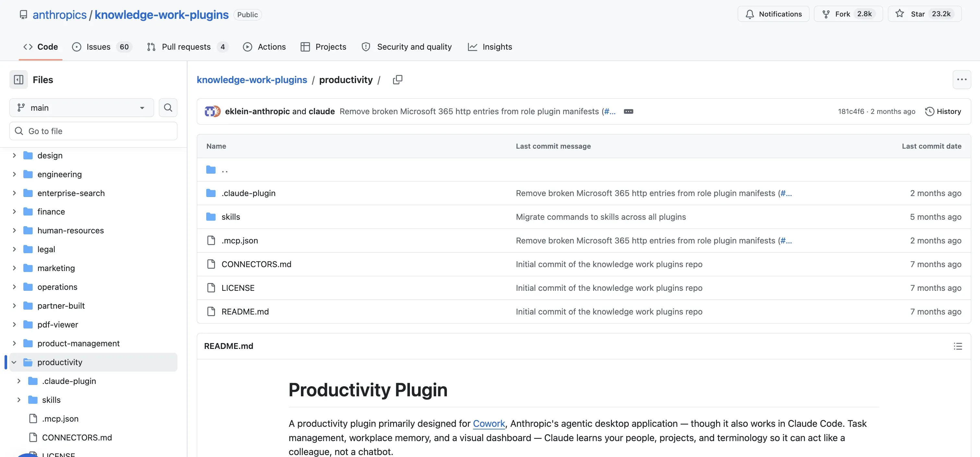
Task: Open the Projects tab
Action: pos(323,47)
